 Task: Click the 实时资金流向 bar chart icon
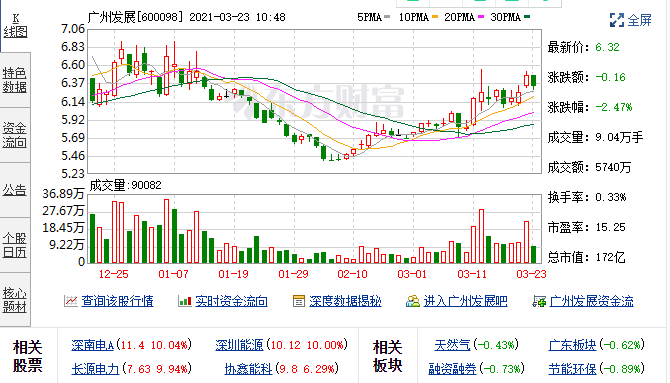click(x=185, y=301)
